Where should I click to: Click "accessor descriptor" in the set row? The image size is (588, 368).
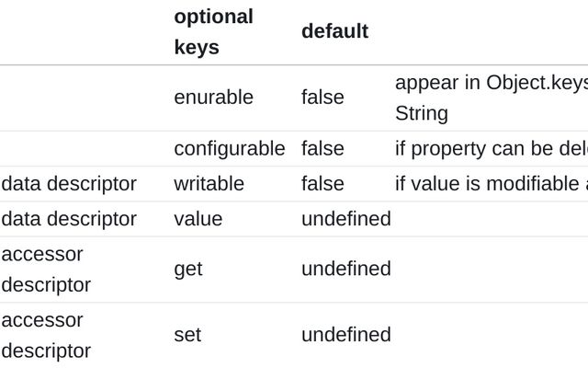coord(47,335)
